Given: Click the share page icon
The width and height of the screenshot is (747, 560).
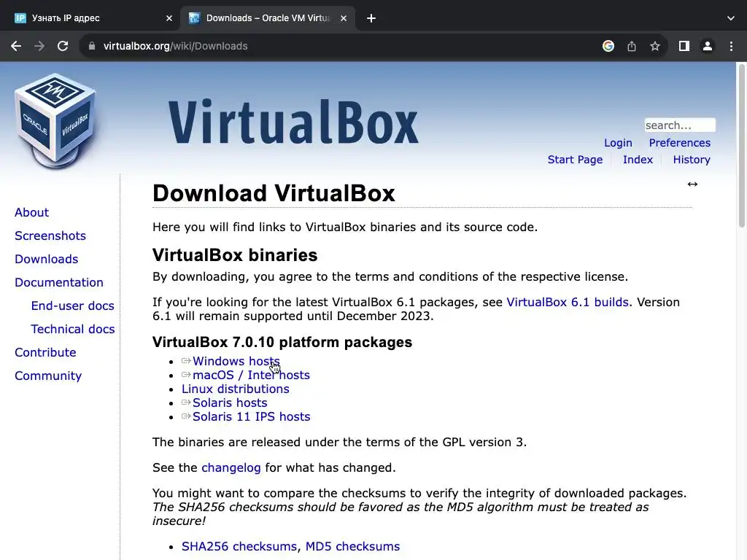Looking at the screenshot, I should pyautogui.click(x=632, y=46).
